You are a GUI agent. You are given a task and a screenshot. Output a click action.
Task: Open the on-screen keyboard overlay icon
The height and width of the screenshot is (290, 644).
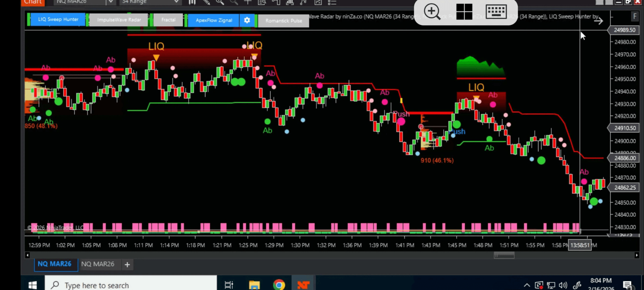tap(496, 12)
